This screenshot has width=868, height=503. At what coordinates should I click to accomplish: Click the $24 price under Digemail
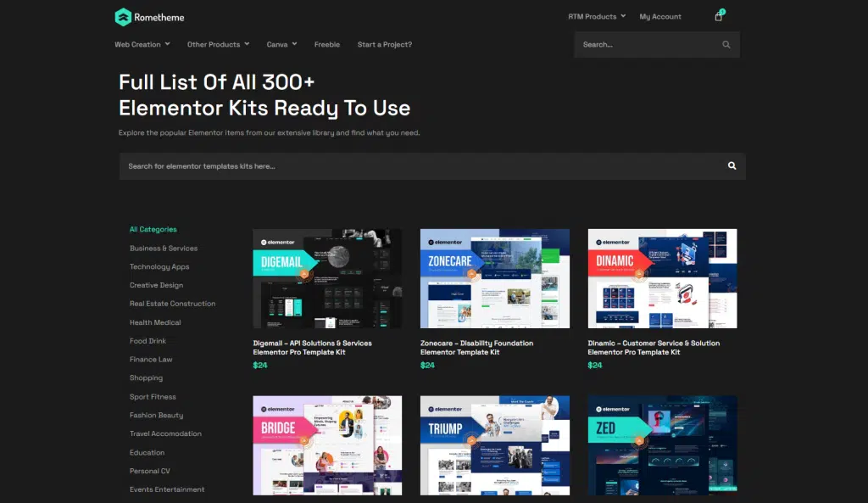click(x=260, y=365)
